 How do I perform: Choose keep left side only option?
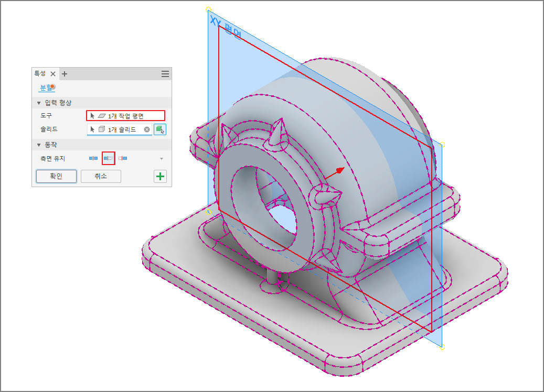tap(108, 158)
